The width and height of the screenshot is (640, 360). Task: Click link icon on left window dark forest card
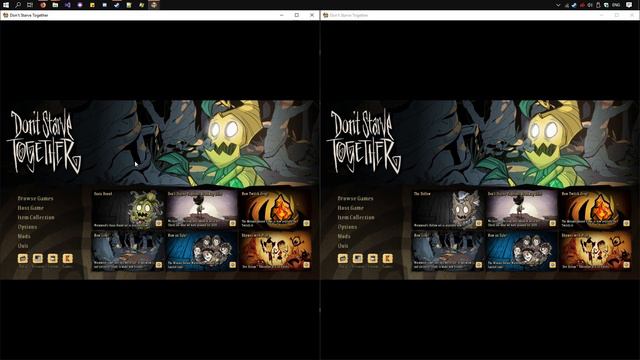158,265
